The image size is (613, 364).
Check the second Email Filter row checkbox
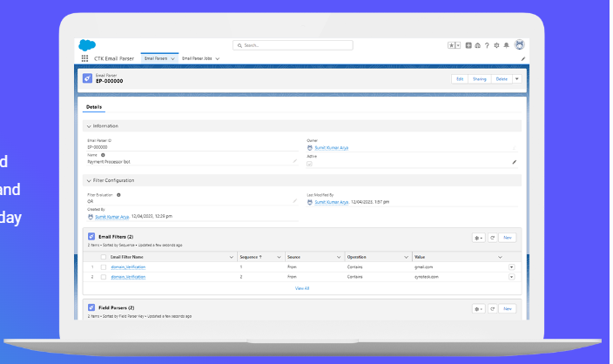point(103,276)
